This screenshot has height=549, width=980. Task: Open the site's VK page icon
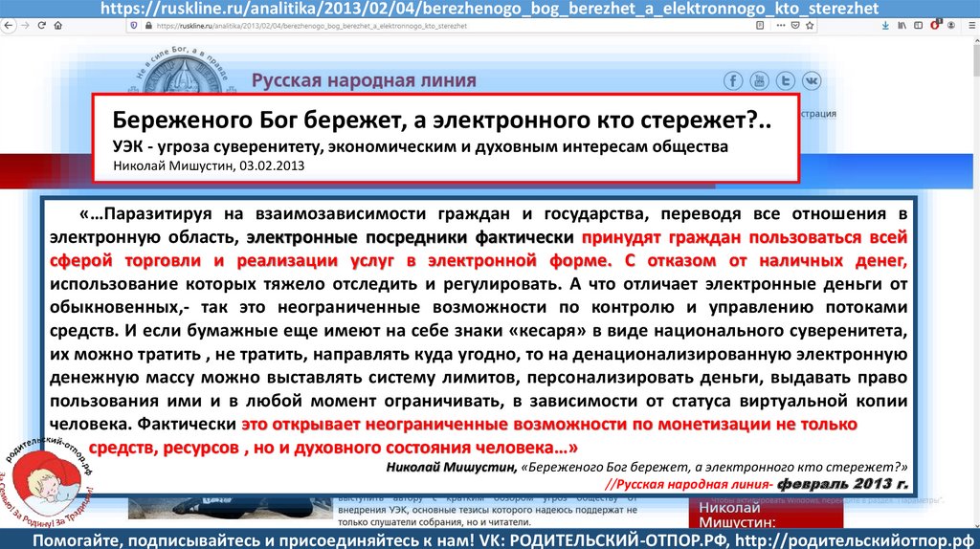pos(812,81)
